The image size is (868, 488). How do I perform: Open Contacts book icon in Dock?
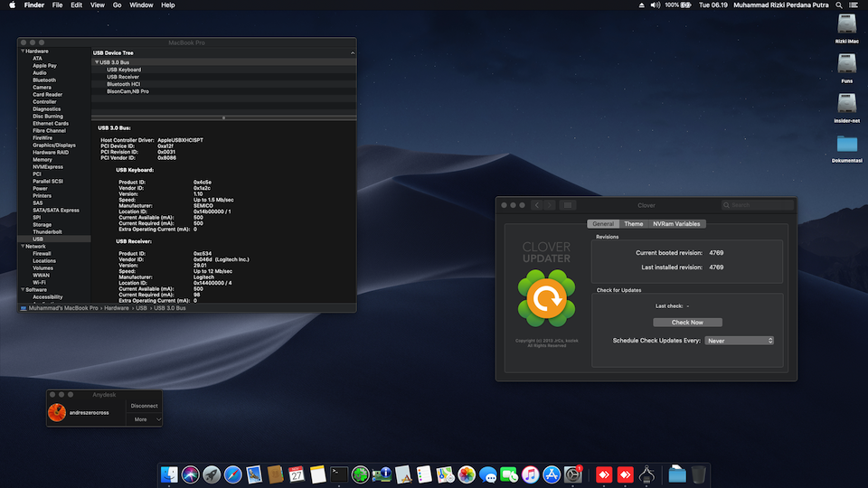click(275, 474)
